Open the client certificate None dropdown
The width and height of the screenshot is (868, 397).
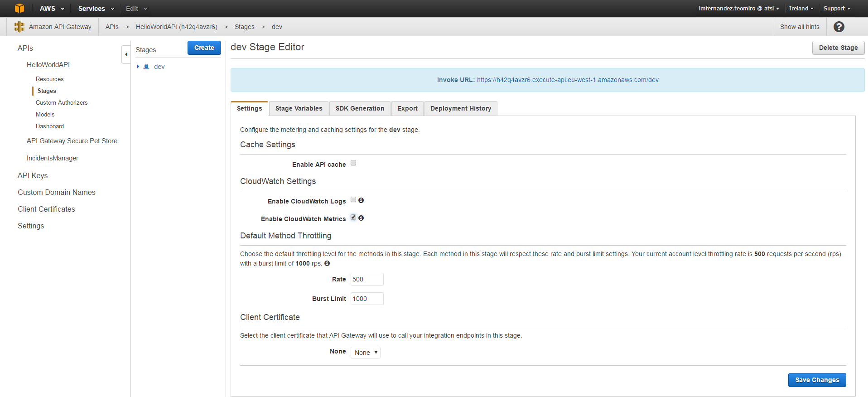point(366,353)
